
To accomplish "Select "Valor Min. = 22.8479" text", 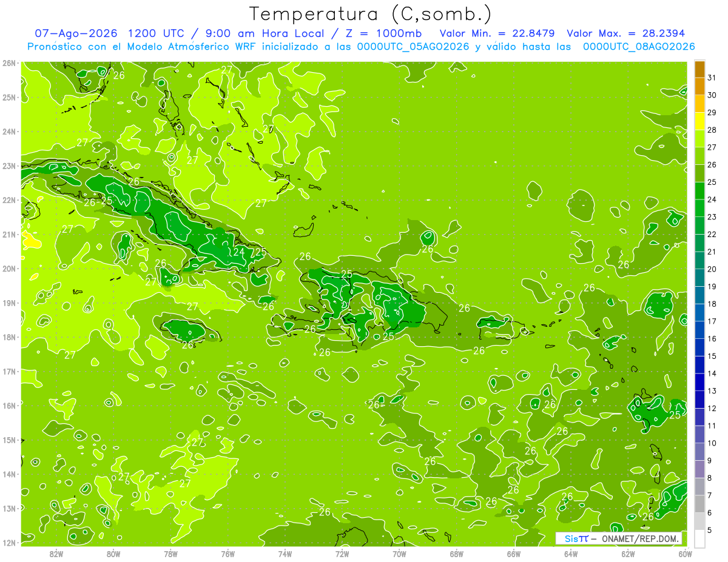I will point(498,33).
